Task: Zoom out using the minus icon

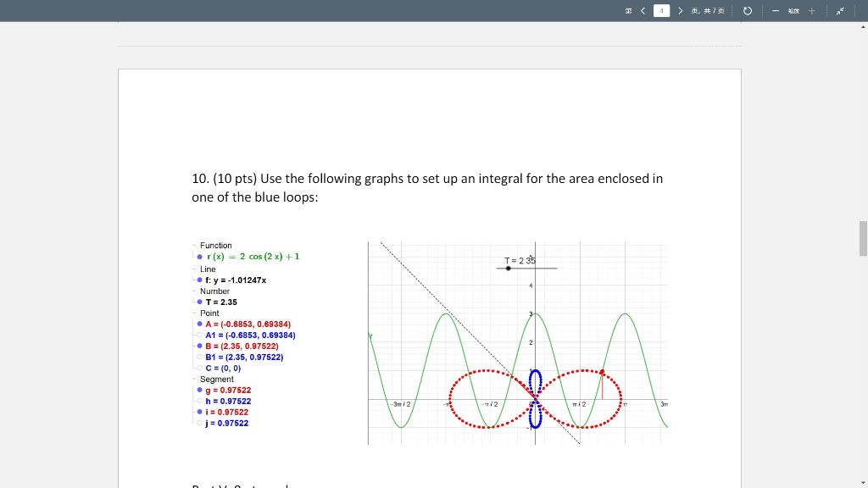Action: click(x=776, y=11)
